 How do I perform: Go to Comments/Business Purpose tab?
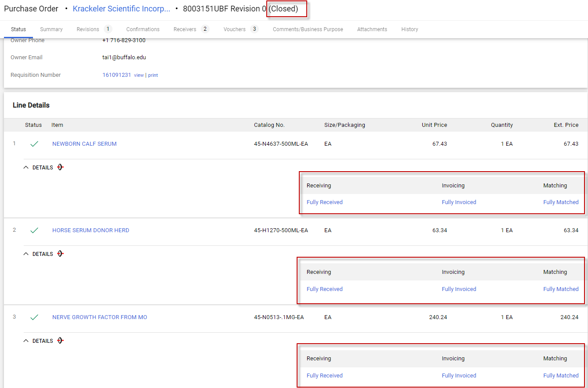(308, 29)
